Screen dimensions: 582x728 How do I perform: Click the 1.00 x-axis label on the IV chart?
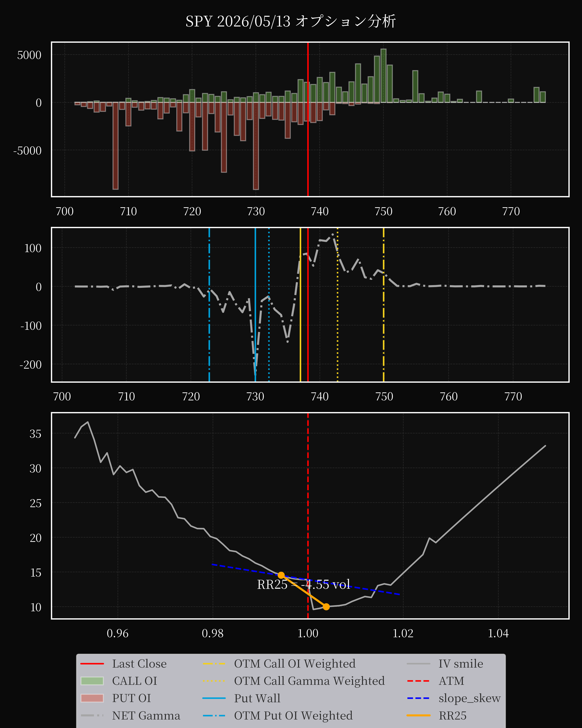308,633
